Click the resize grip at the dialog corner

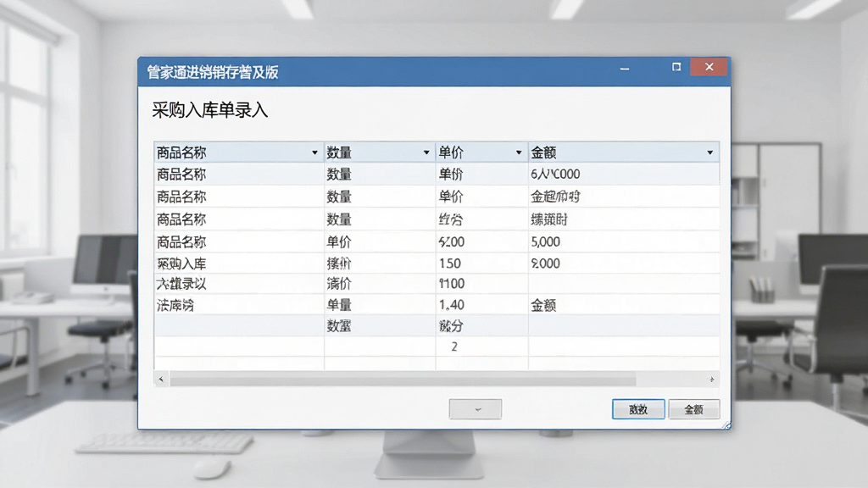pyautogui.click(x=726, y=425)
